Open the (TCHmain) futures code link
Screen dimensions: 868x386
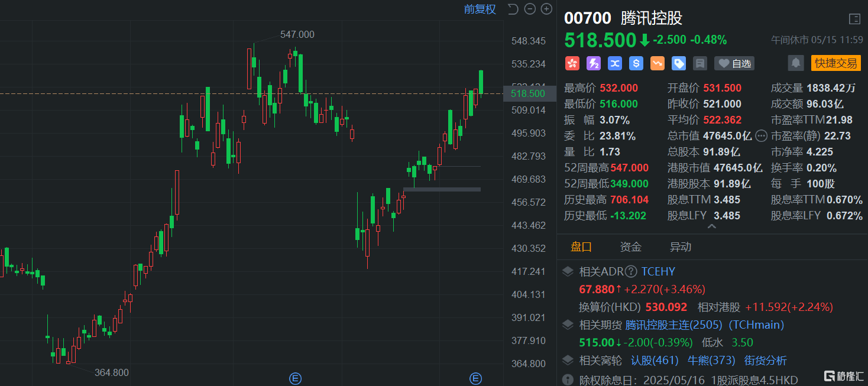point(756,325)
